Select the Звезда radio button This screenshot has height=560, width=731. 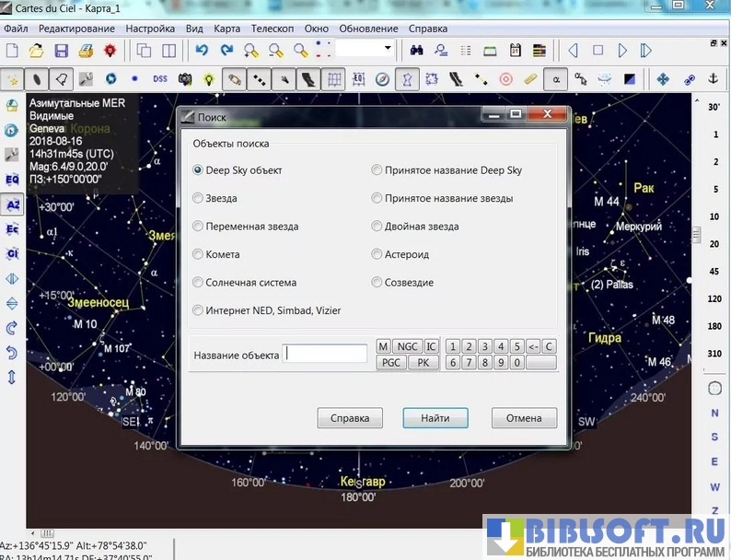pyautogui.click(x=198, y=198)
